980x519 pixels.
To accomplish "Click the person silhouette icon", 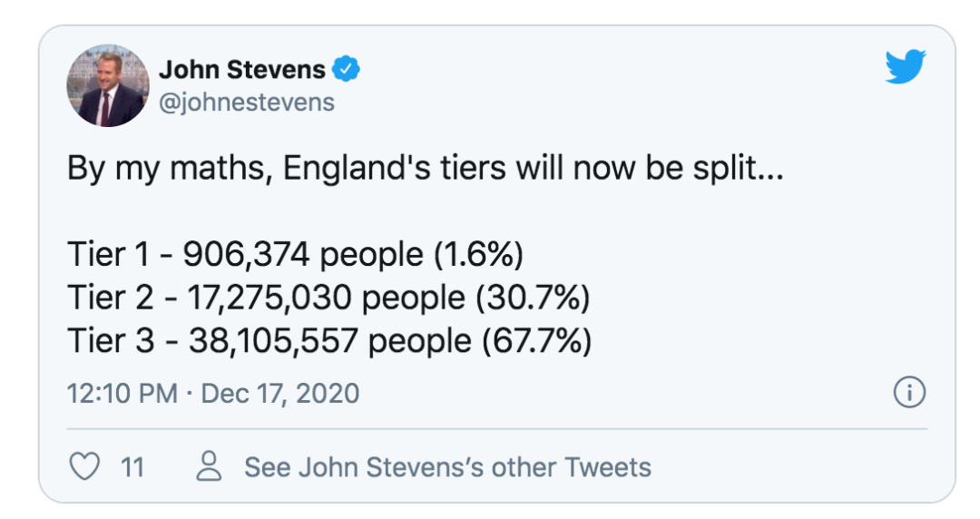I will (x=210, y=467).
